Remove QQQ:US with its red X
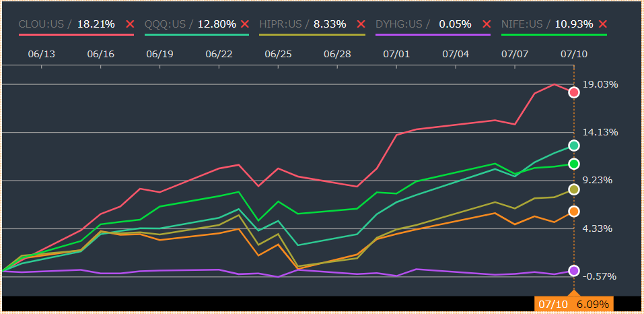Screen dimensions: 644x314 (x=245, y=24)
